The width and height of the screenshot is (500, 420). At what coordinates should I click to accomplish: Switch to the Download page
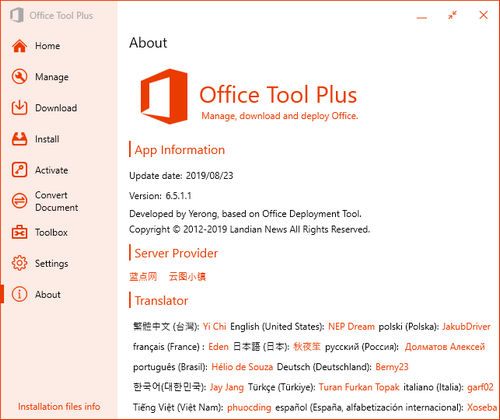point(56,108)
